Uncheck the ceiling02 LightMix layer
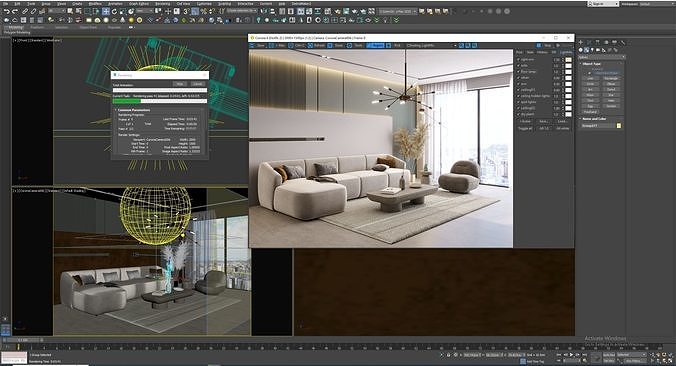The width and height of the screenshot is (676, 366). click(518, 108)
